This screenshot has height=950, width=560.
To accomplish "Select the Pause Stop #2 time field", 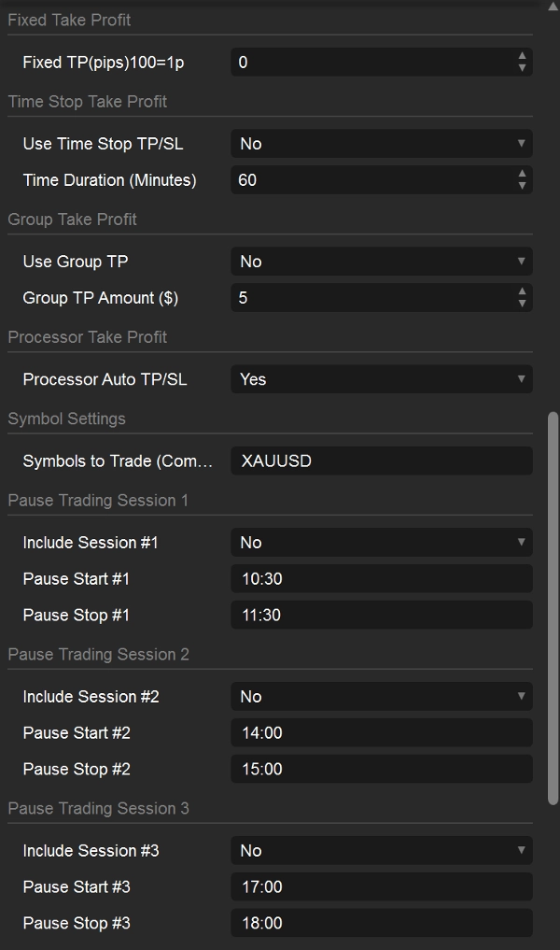I will click(381, 770).
